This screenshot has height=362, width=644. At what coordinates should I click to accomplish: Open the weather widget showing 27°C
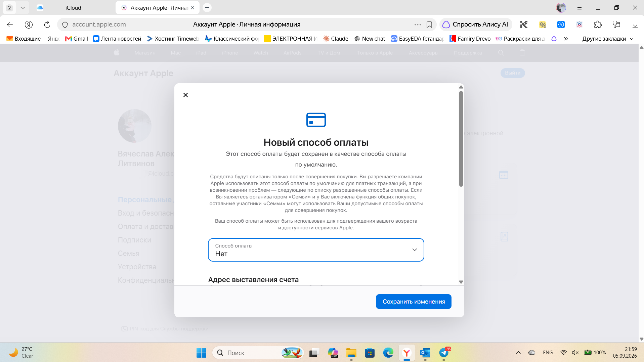click(21, 353)
